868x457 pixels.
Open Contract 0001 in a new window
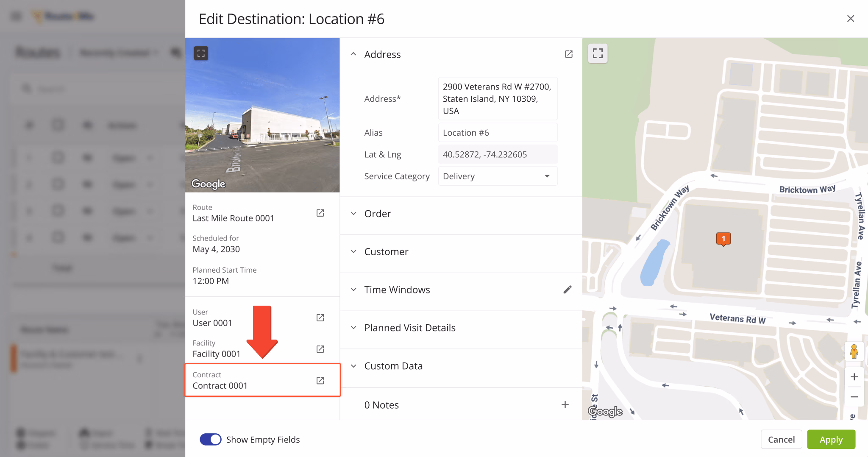[320, 380]
